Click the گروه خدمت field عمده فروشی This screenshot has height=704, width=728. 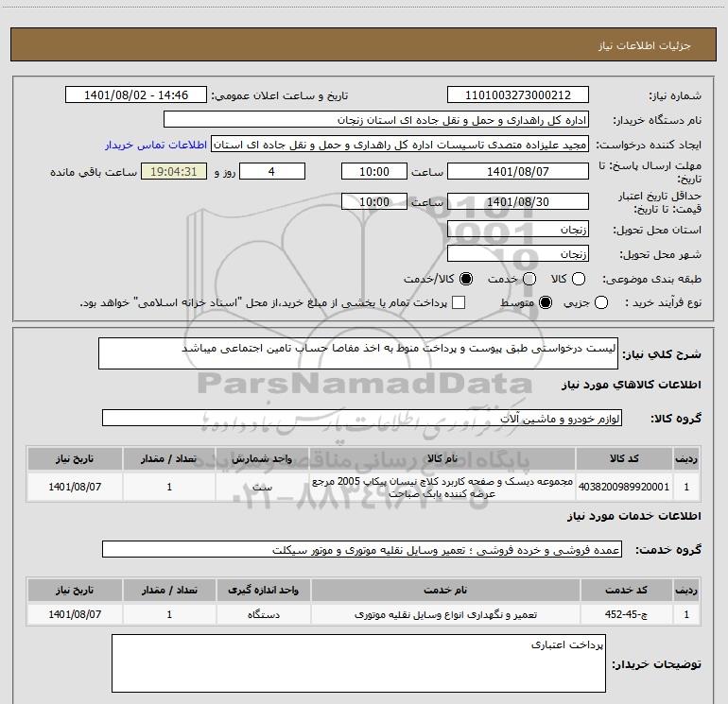pos(362,549)
